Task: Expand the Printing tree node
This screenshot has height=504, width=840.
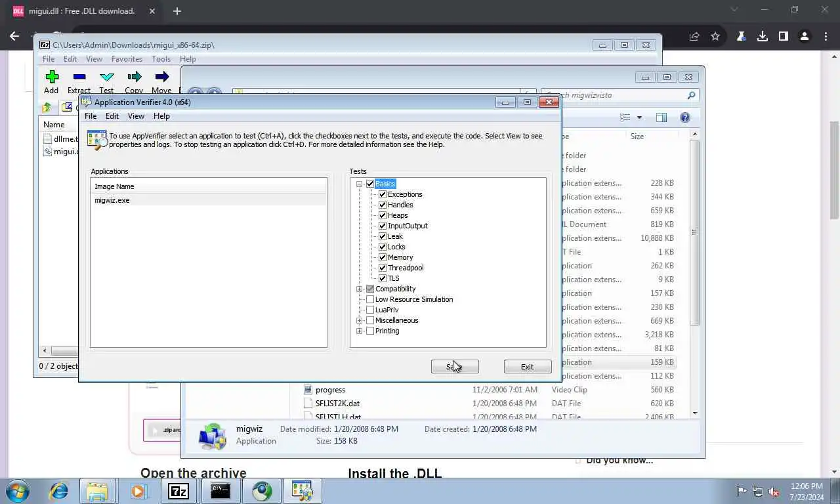Action: 359,331
